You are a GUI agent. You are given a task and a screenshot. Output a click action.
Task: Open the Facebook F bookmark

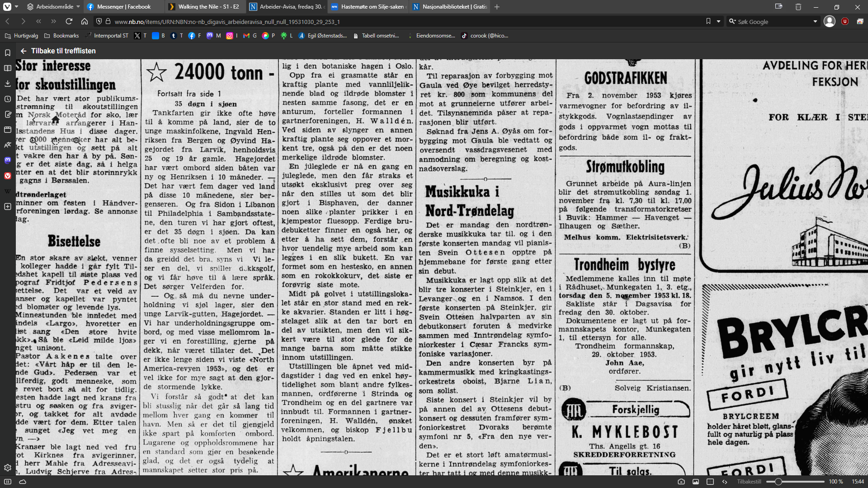[194, 36]
